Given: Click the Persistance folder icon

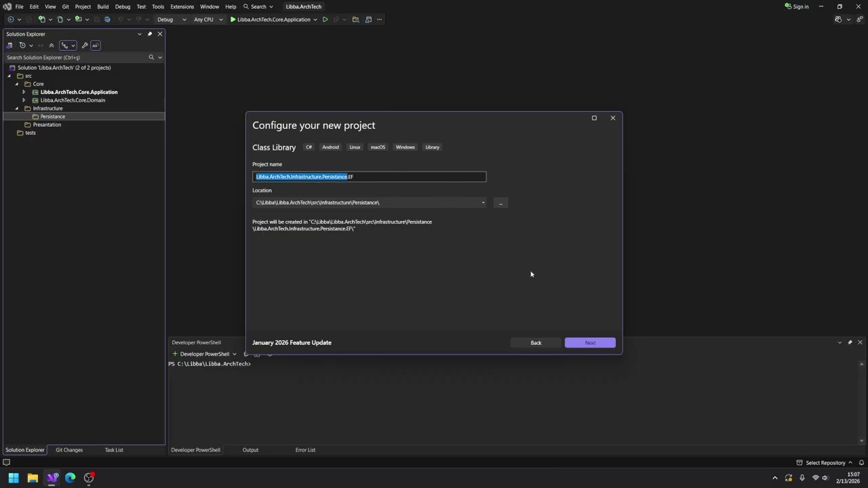Looking at the screenshot, I should (35, 117).
